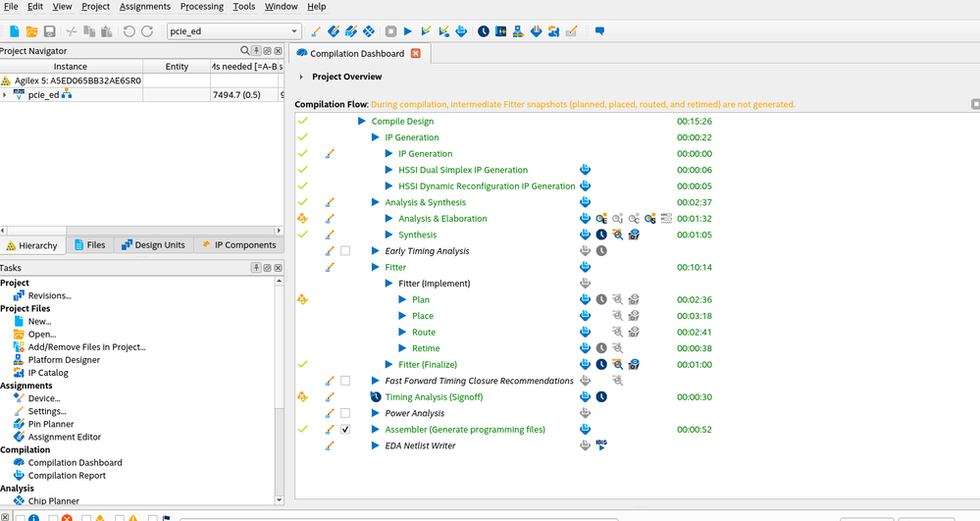Click the Timing Analyzer clock toolbar icon
The image size is (980, 521).
click(484, 31)
